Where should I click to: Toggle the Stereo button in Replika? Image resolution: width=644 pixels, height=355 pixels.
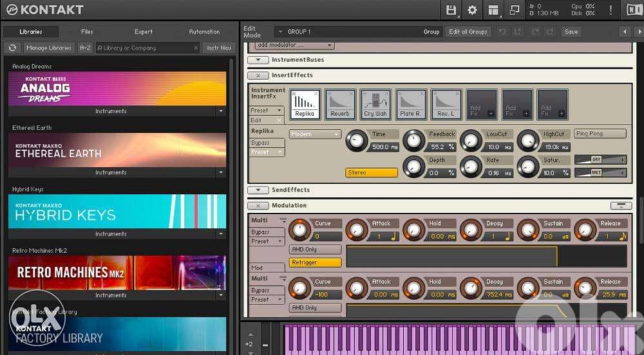click(372, 172)
